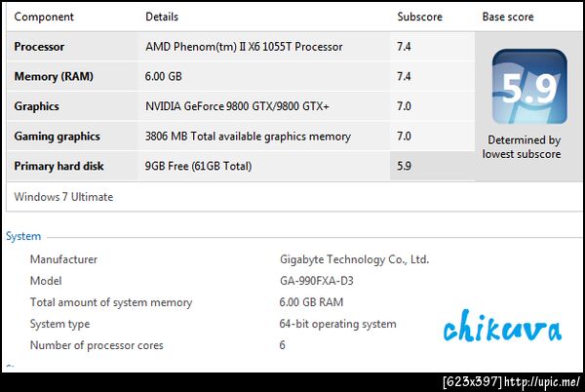Image resolution: width=585 pixels, height=392 pixels.
Task: Click the Windows 7 Ultimate edition text
Action: coord(63,197)
